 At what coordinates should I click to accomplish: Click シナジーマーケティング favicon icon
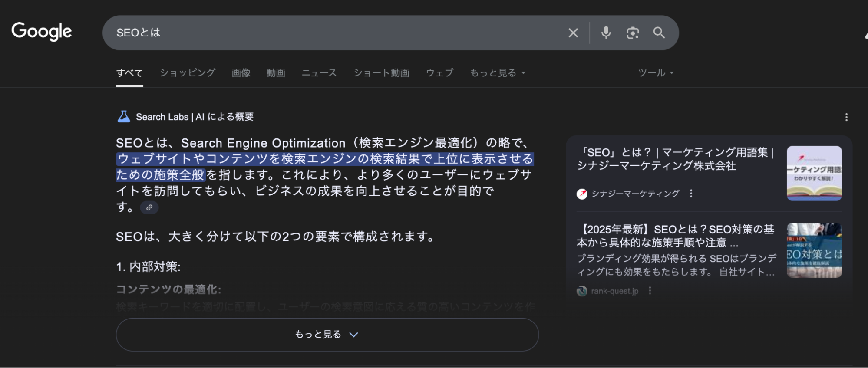click(582, 194)
